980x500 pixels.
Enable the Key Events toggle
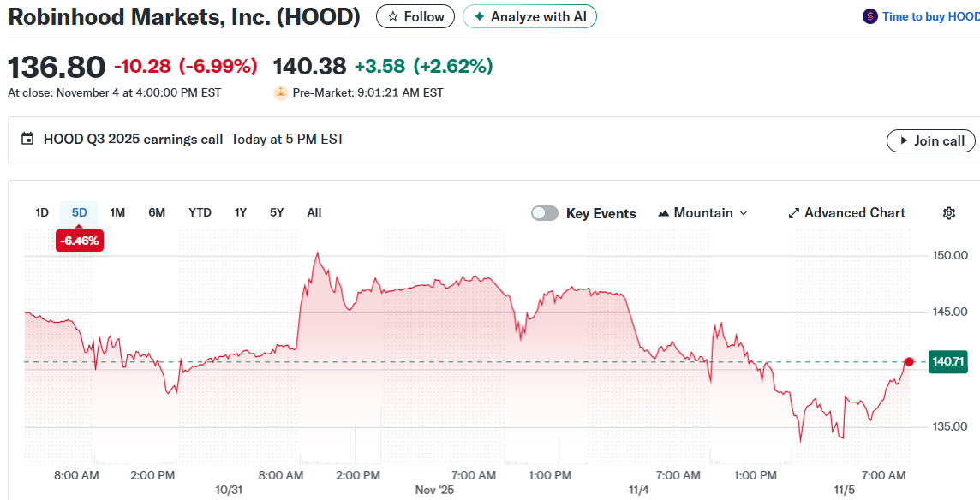pos(545,212)
